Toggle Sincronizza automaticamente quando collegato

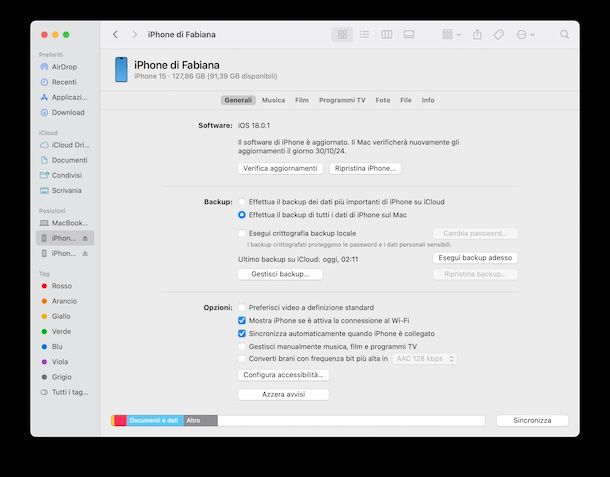tap(242, 333)
